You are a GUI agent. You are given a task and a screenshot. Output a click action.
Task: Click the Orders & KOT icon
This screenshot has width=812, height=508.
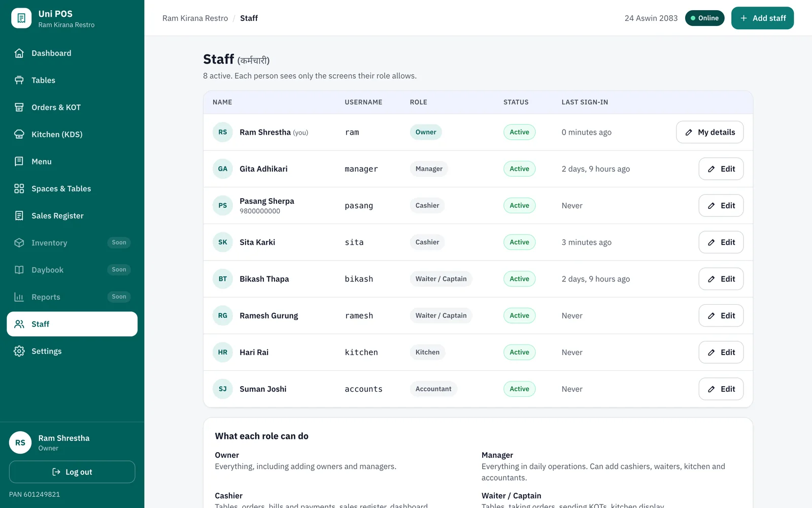(x=19, y=107)
